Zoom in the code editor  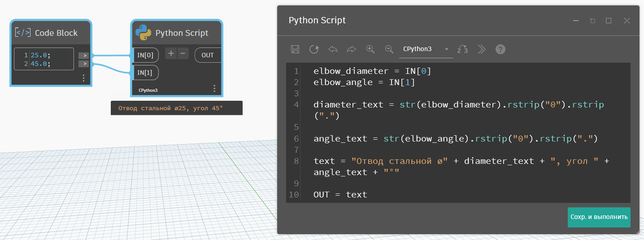(x=370, y=49)
